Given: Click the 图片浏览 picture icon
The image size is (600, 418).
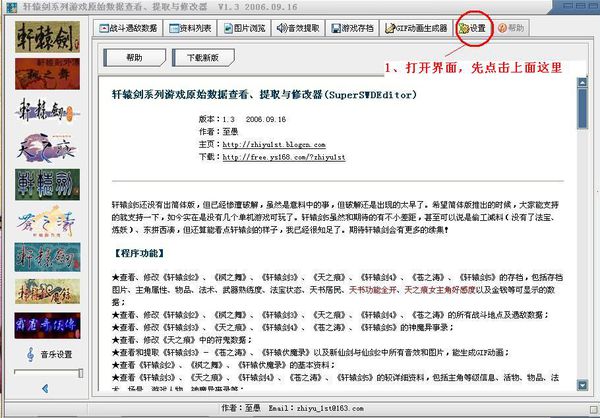Looking at the screenshot, I should click(x=228, y=28).
